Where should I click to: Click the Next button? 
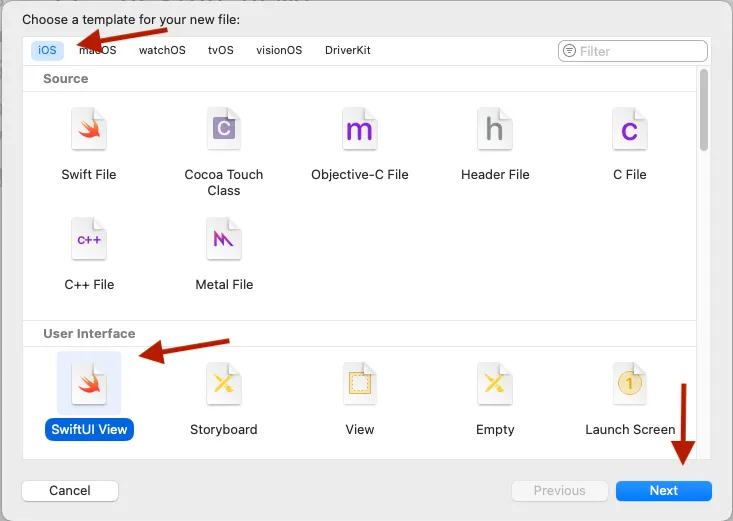pyautogui.click(x=664, y=491)
